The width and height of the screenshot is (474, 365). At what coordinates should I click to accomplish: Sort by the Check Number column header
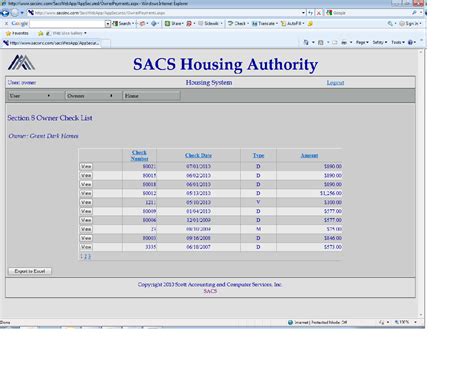pos(139,155)
